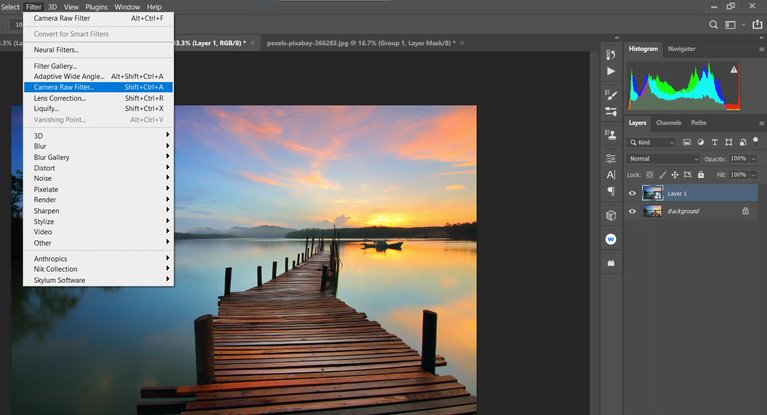Choose Neural Filters... from Filter menu

tap(98, 50)
